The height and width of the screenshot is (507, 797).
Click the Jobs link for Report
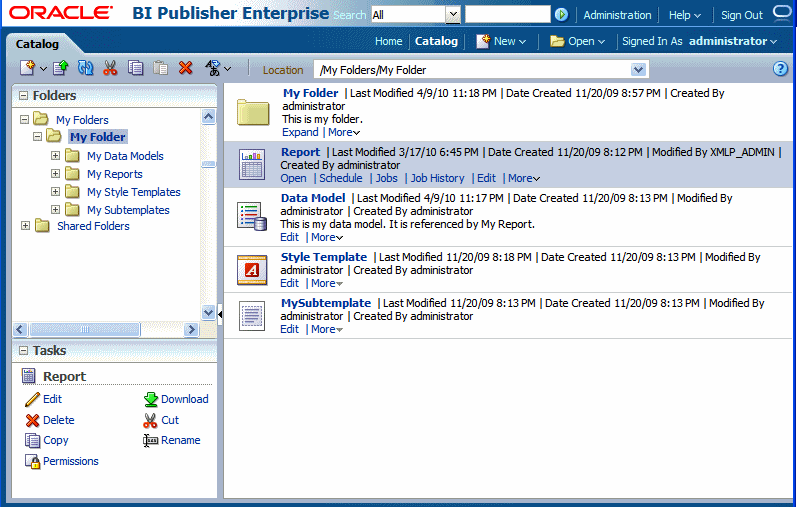[386, 178]
